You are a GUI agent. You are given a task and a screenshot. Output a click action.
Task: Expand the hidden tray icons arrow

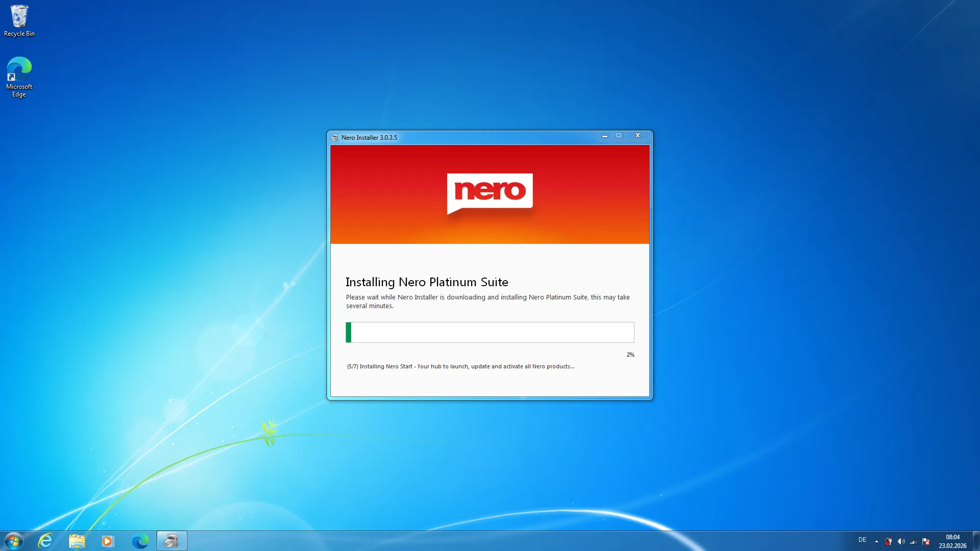[876, 541]
